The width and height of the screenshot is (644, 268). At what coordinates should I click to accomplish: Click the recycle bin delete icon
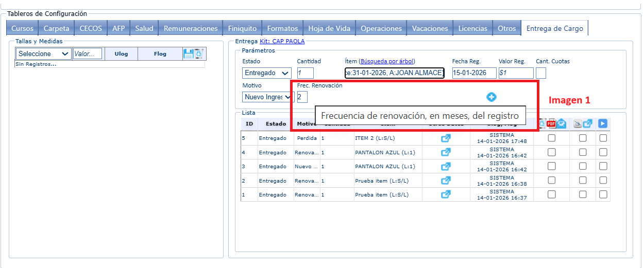click(199, 53)
